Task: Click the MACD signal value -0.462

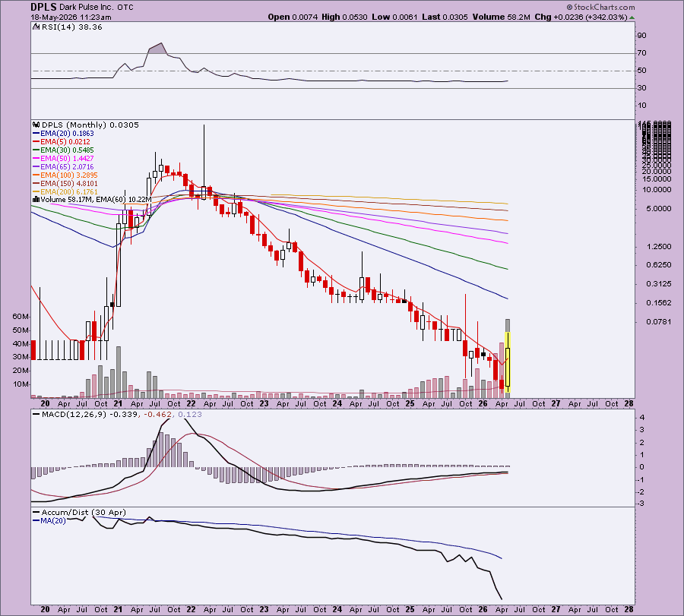Action: point(157,415)
